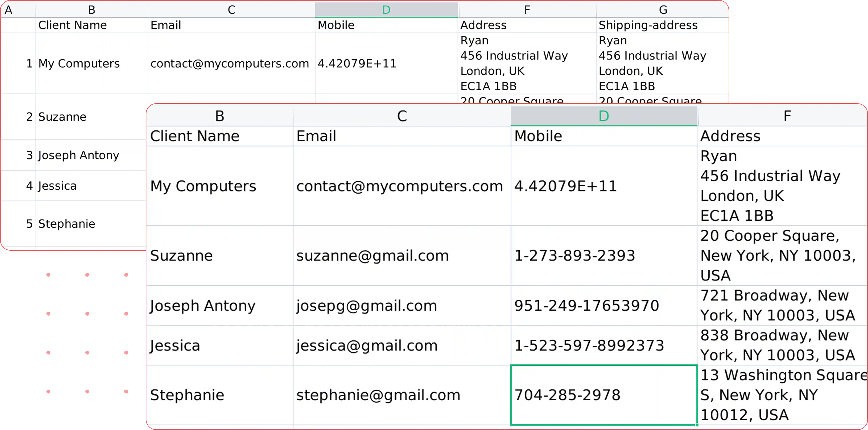Select 838 Broadway address cell
868x430 pixels.
(782, 345)
